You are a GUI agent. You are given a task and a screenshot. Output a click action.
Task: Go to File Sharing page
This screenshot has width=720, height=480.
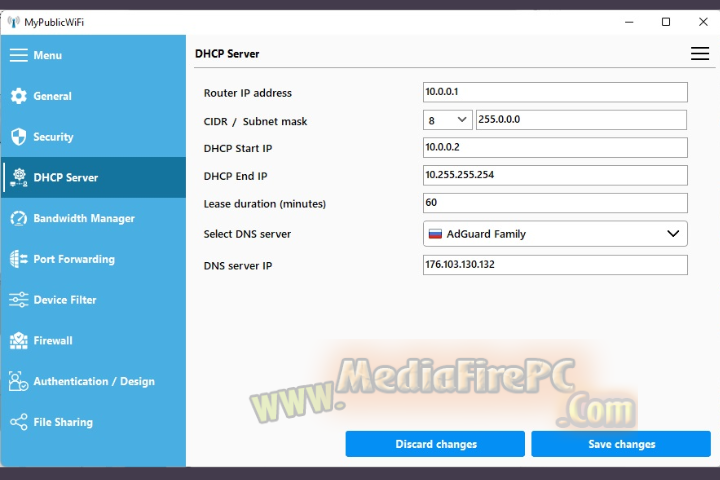(x=94, y=422)
